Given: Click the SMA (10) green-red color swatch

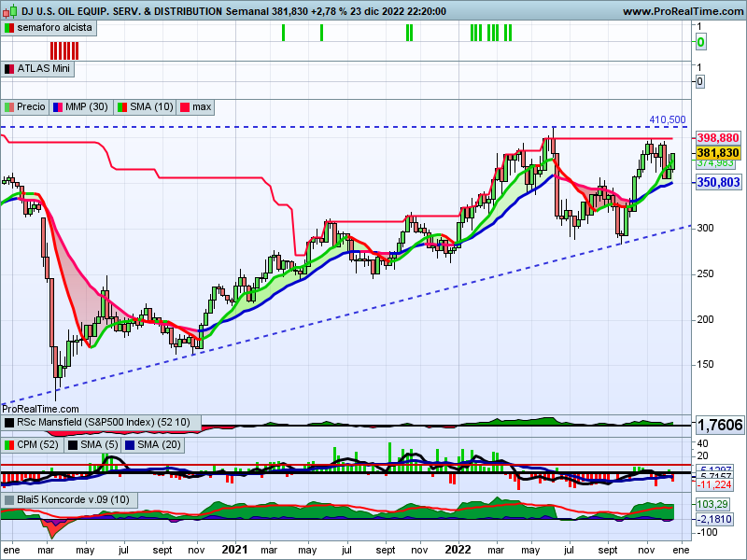Looking at the screenshot, I should (x=122, y=107).
